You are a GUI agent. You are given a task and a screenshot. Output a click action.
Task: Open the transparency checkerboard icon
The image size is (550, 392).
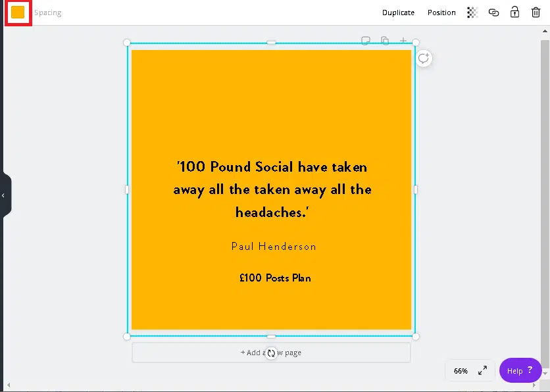coord(472,12)
